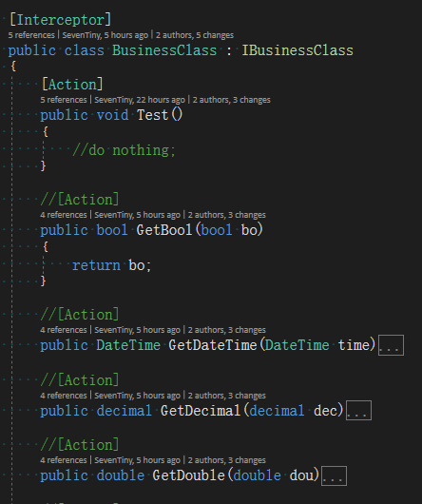Show 4 references for the GetDouble method

coord(64,460)
